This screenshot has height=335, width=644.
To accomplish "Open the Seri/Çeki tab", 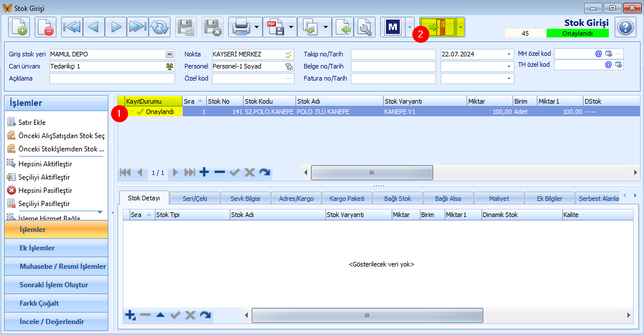I will click(x=195, y=199).
